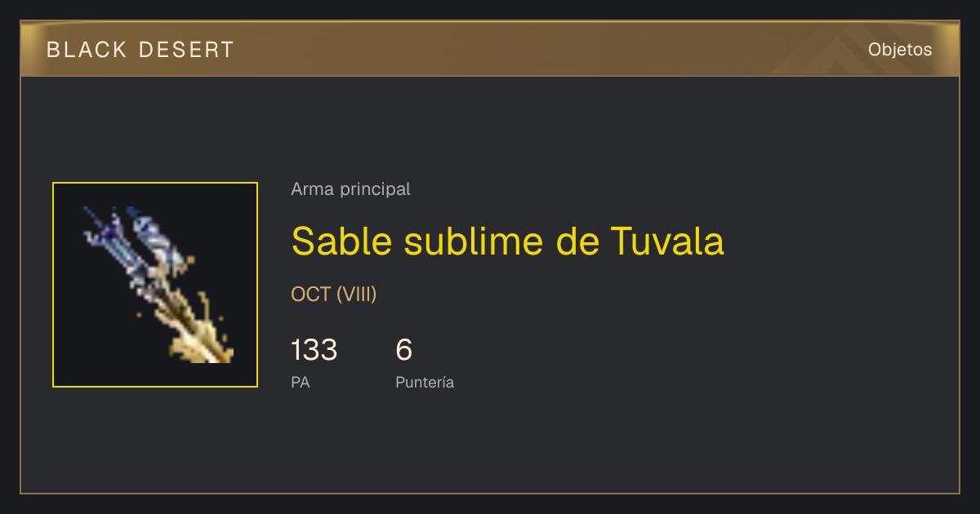Click the PA stat label
980x514 pixels.
tap(301, 382)
